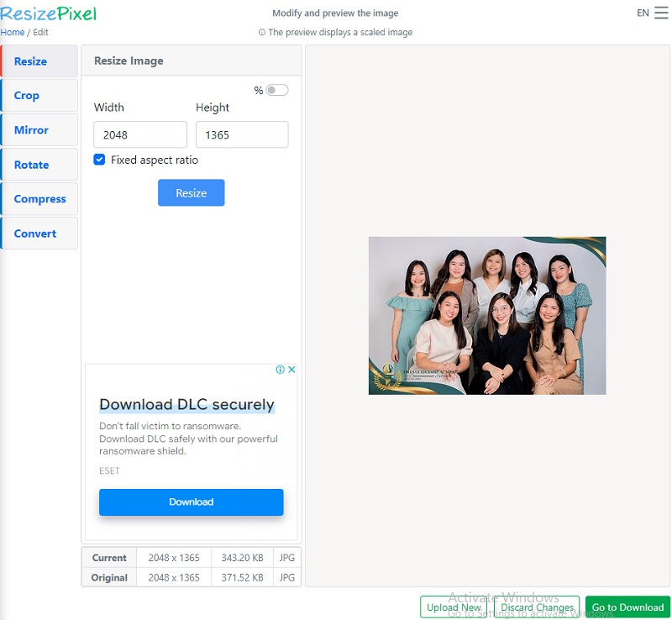This screenshot has height=620, width=672.
Task: Uncheck Fixed aspect ratio checkbox
Action: click(100, 160)
